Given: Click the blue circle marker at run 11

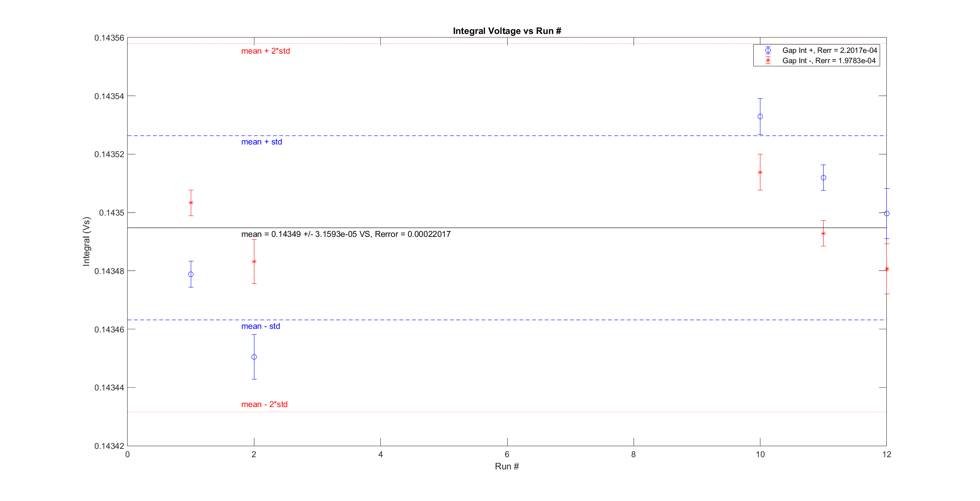Looking at the screenshot, I should (823, 178).
